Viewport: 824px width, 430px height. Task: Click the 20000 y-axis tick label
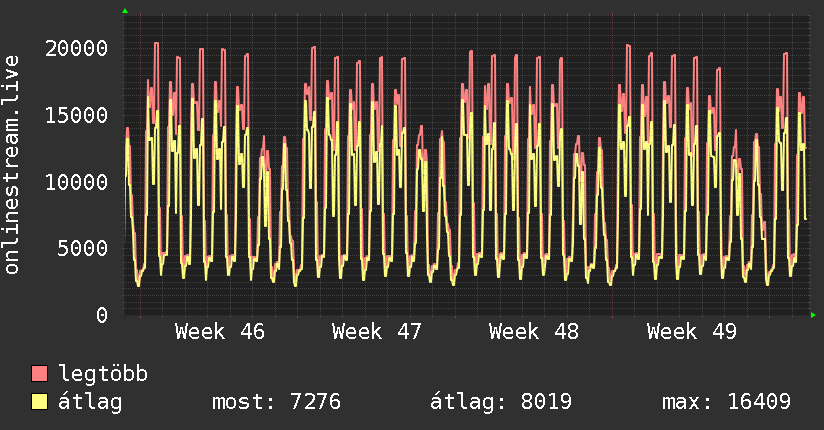point(78,48)
